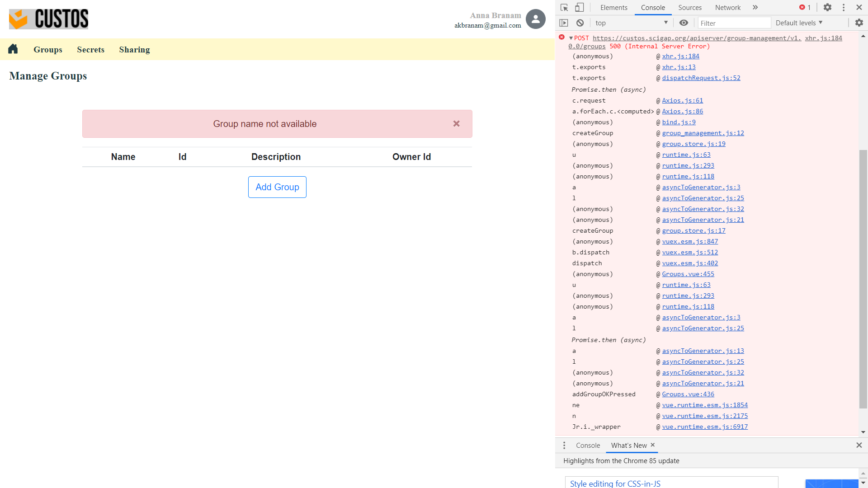Open the Secrets navigation menu item
868x488 pixels.
[x=90, y=50]
